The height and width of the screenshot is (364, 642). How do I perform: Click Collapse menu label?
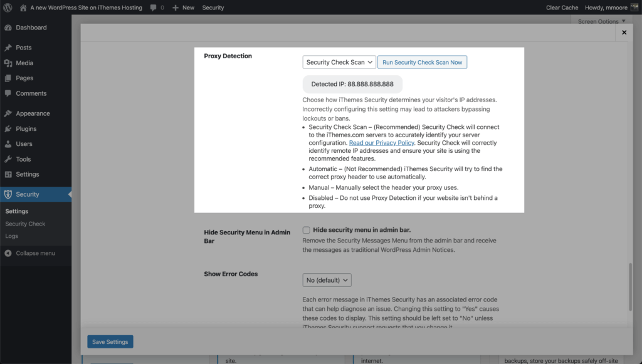click(35, 253)
